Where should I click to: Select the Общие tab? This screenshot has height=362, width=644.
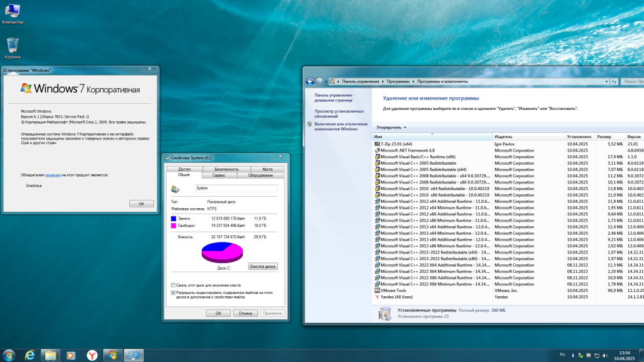[x=184, y=174]
